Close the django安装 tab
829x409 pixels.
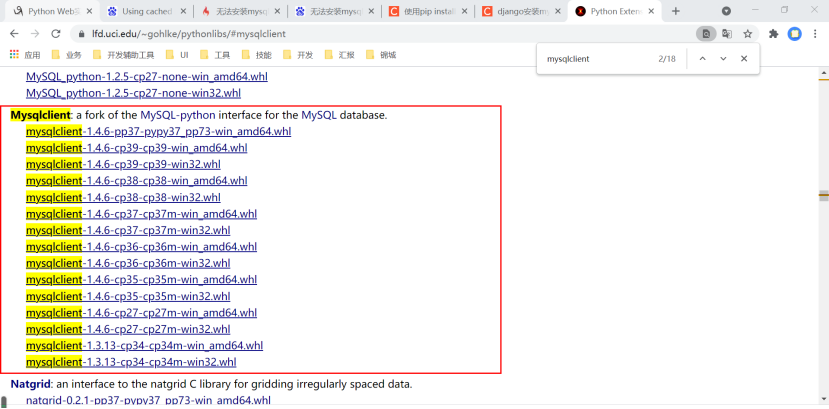557,11
